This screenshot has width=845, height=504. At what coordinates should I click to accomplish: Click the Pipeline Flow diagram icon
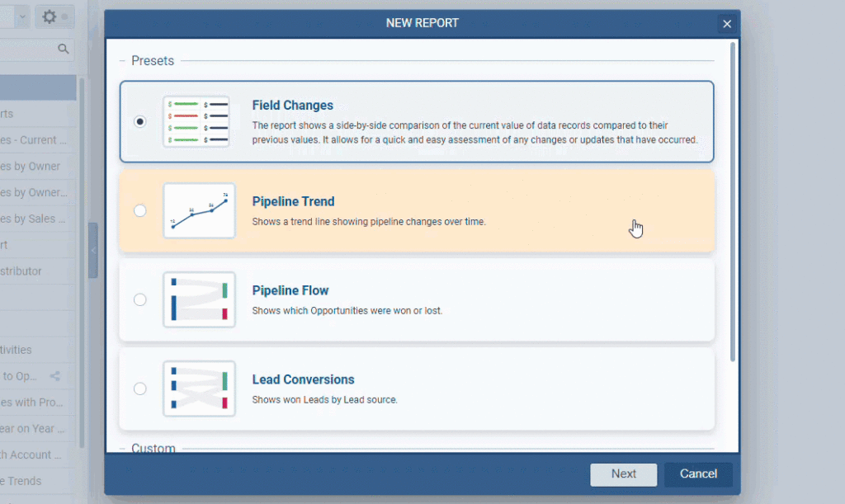(x=199, y=299)
